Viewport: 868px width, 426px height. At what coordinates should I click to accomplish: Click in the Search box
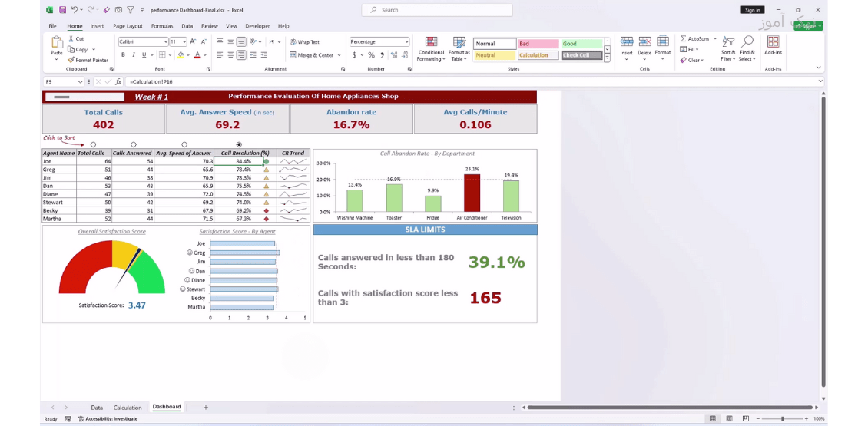(x=437, y=10)
